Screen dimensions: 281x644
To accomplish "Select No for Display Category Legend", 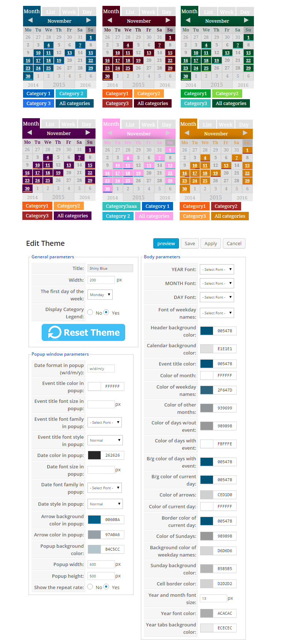I will (90, 312).
